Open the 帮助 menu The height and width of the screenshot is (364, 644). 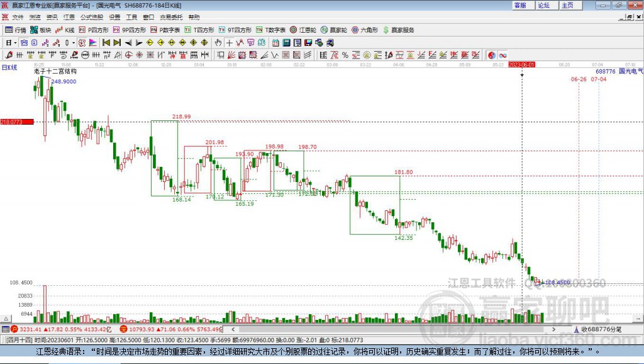coord(194,17)
